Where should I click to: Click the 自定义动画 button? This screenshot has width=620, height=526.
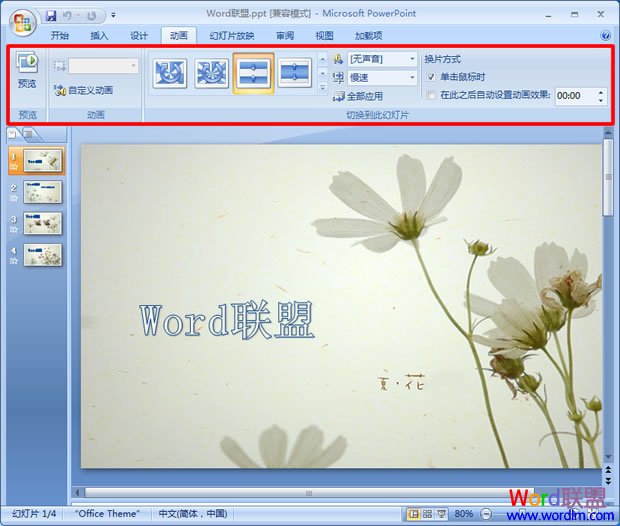click(x=84, y=90)
